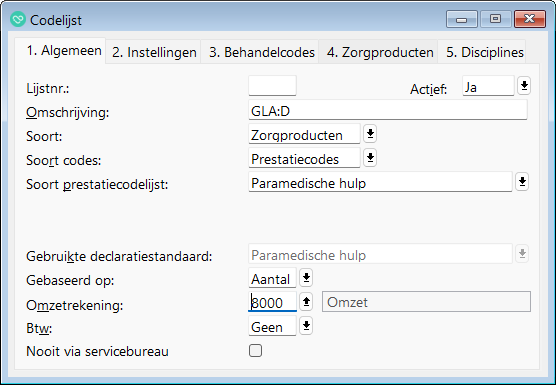Maximize the Codelijst window

tap(495, 19)
